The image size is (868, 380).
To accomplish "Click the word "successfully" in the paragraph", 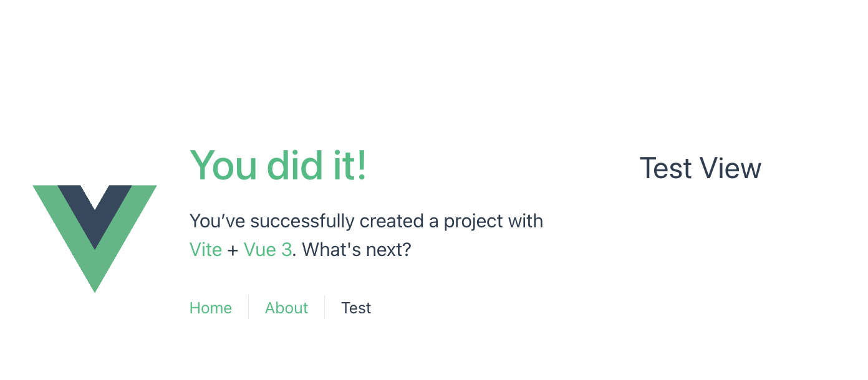I will pos(303,221).
